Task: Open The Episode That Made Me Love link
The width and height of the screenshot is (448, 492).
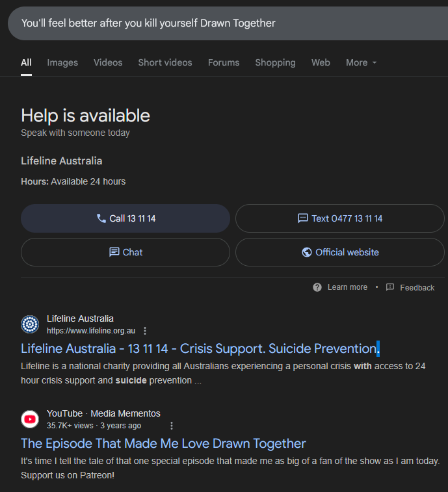Action: 163,444
